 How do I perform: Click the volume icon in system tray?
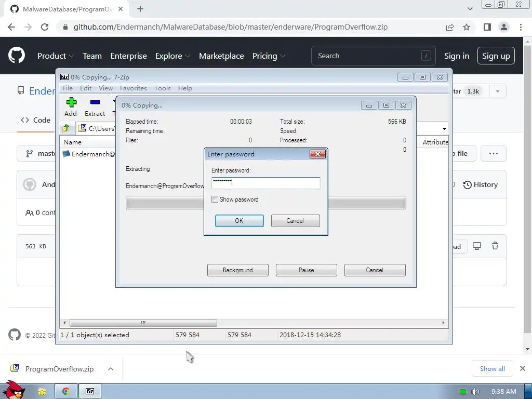[475, 392]
